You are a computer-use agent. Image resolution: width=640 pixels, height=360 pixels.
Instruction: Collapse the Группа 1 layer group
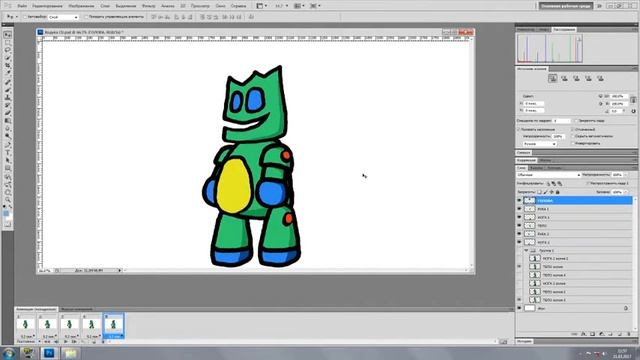coord(526,250)
